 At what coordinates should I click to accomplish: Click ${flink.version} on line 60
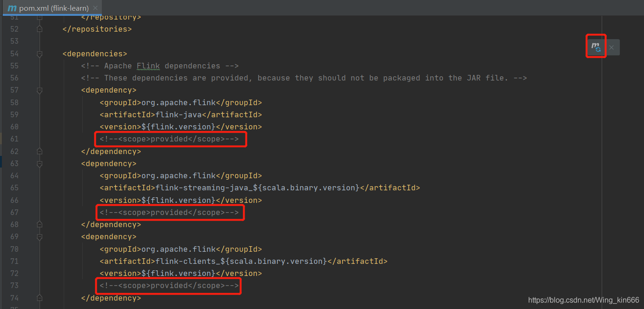pos(179,127)
